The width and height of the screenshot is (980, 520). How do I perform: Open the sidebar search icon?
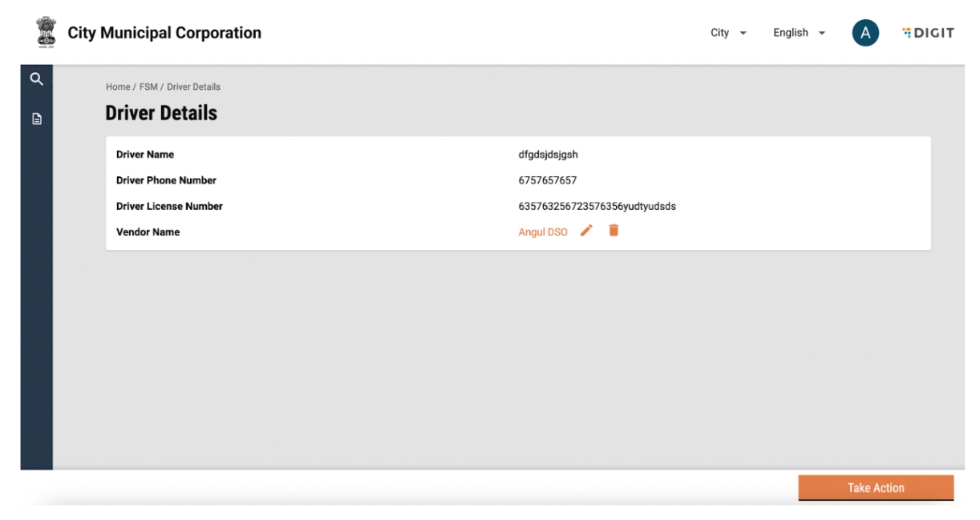click(36, 79)
